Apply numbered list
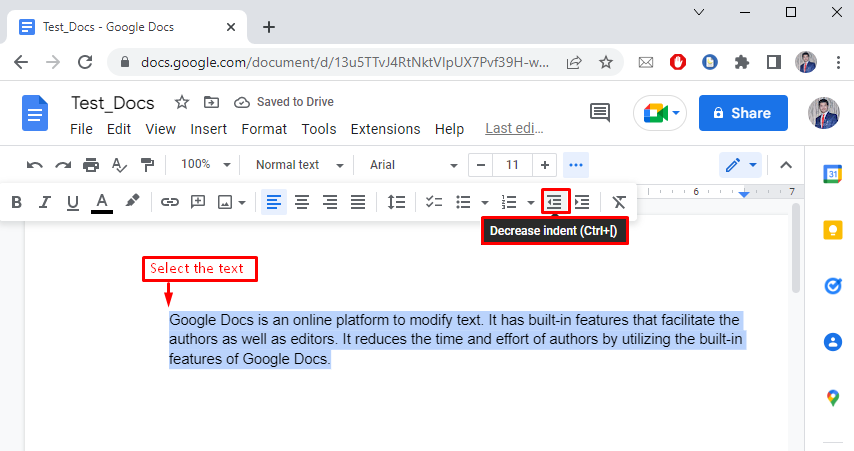The height and width of the screenshot is (451, 854). point(509,202)
